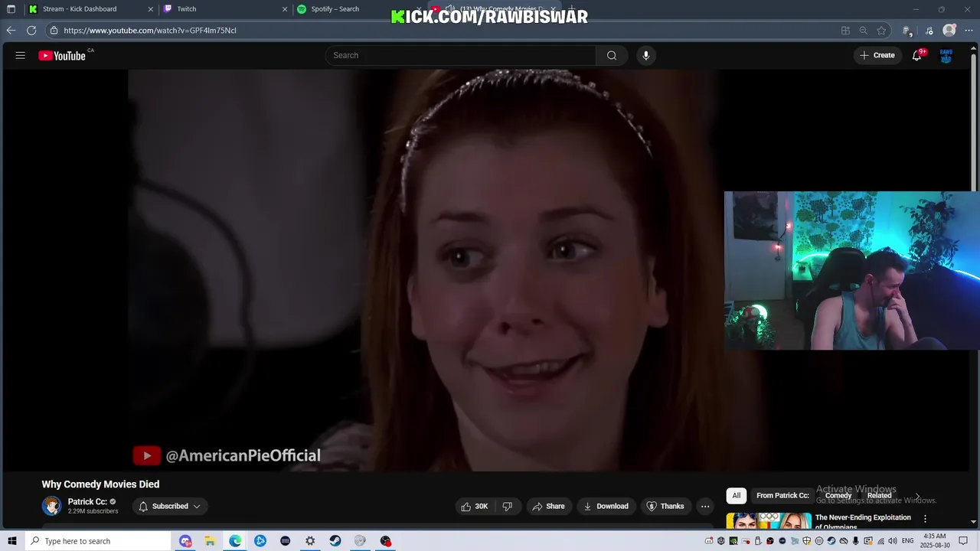
Task: Open Patrick Cc: channel avatar
Action: click(51, 506)
